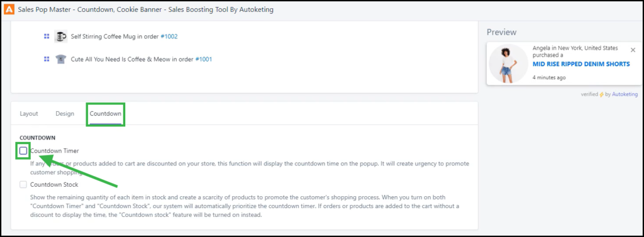Screen dimensions: 644x237
Task: Open order #1001 link
Action: (203, 59)
